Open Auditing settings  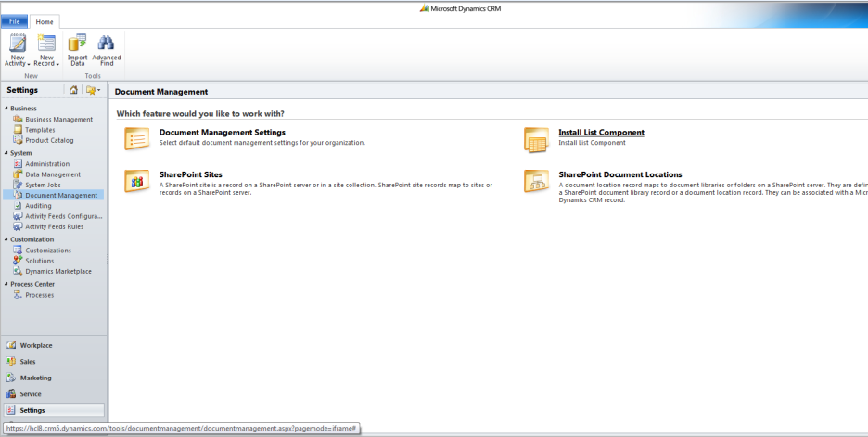click(38, 205)
